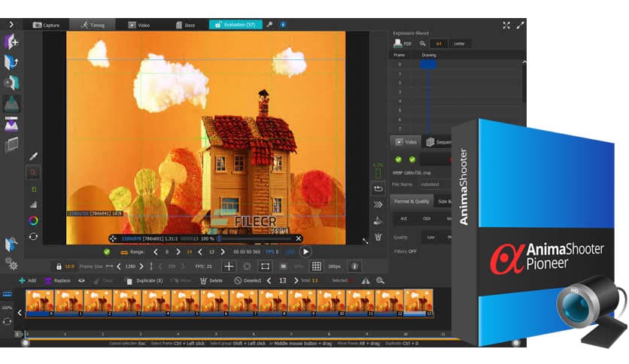Screen dimensions: 629x364
Task: Delete the selected frame
Action: pyautogui.click(x=211, y=281)
